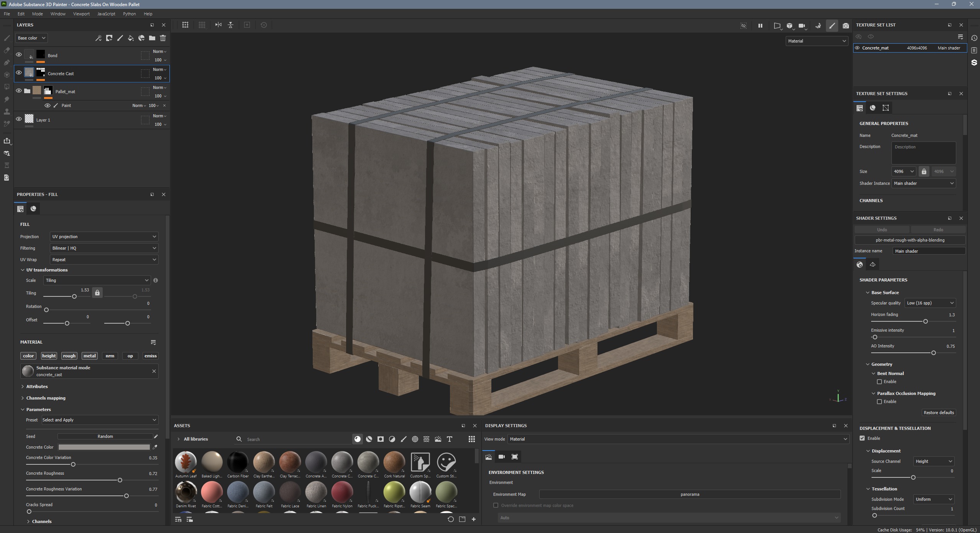Add a folder group in Layers

(x=152, y=38)
